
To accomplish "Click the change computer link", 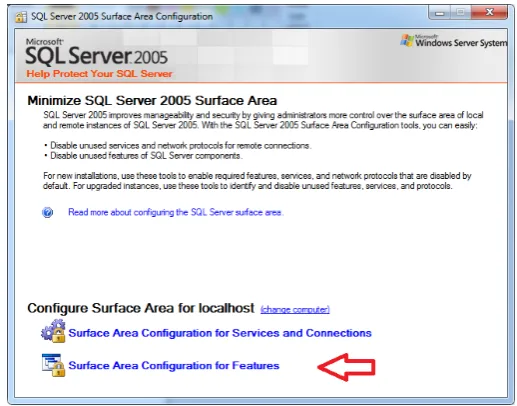I will [x=295, y=309].
